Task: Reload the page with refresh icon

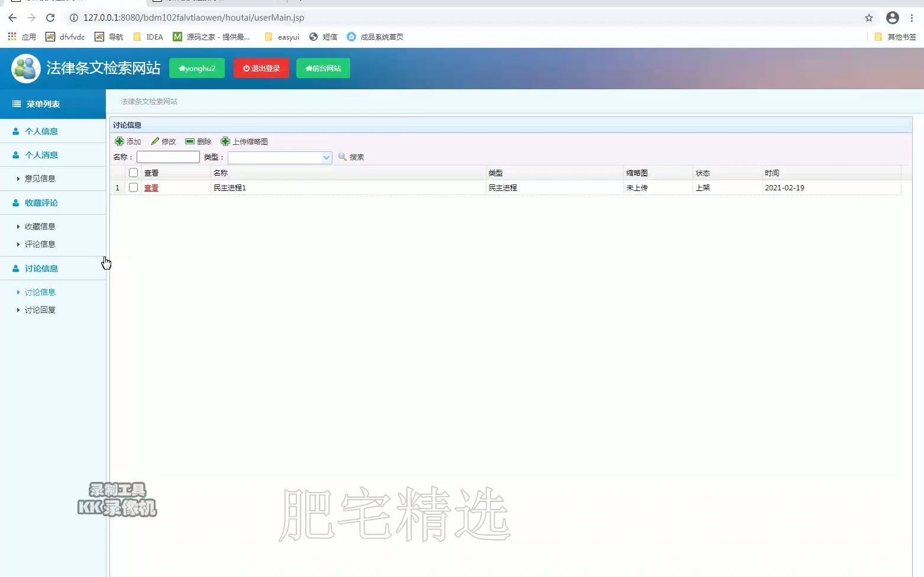Action: coord(50,18)
